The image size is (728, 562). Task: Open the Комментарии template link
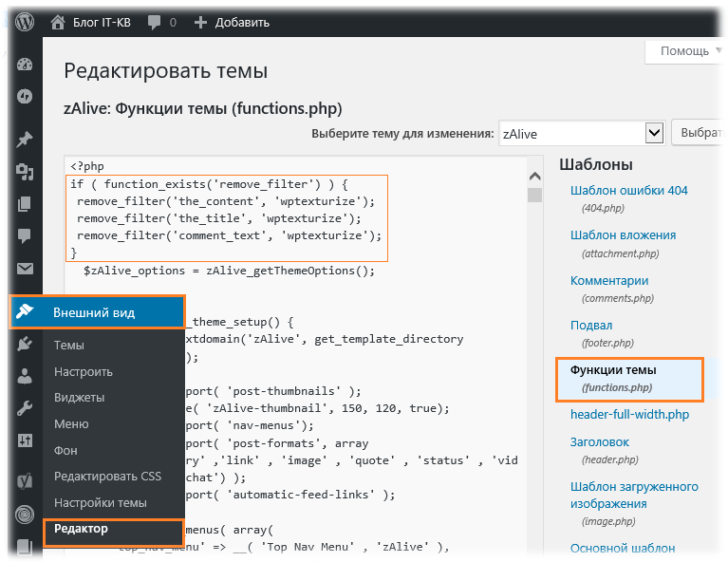coord(609,281)
